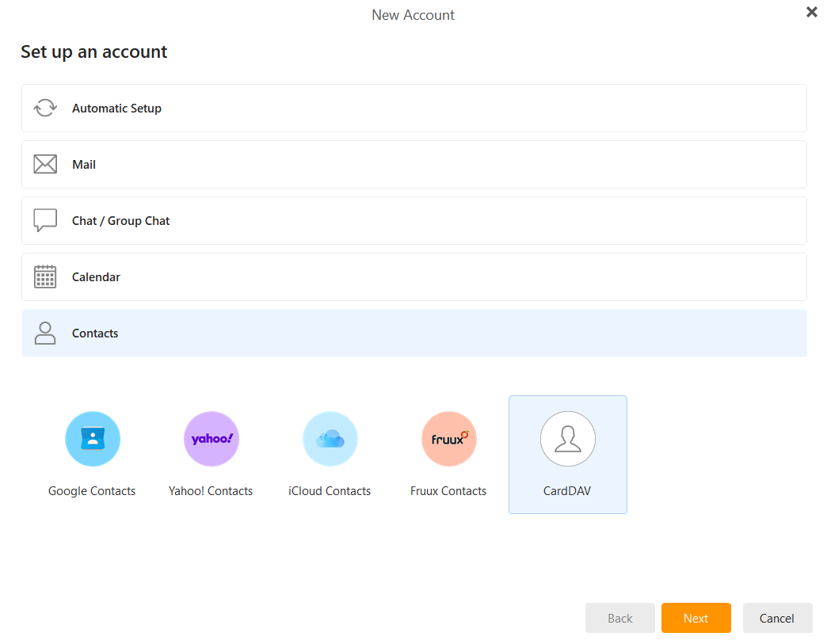
Task: Close the New Account dialog
Action: tap(811, 12)
